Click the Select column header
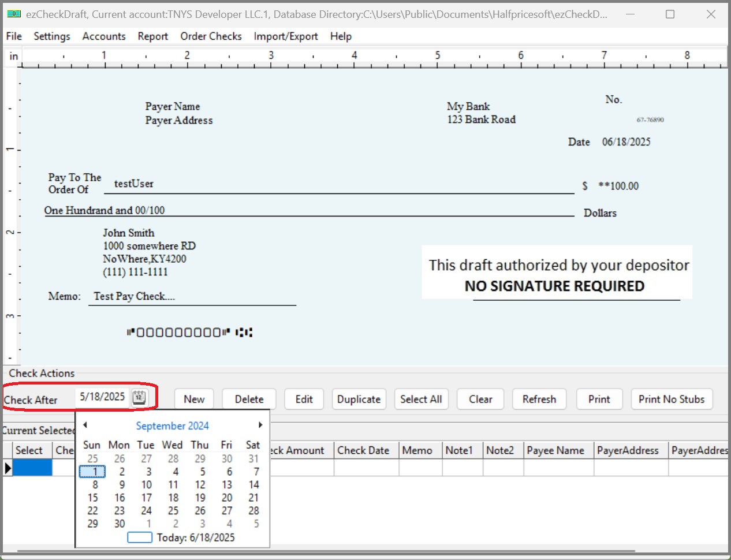The width and height of the screenshot is (731, 560). pyautogui.click(x=32, y=450)
